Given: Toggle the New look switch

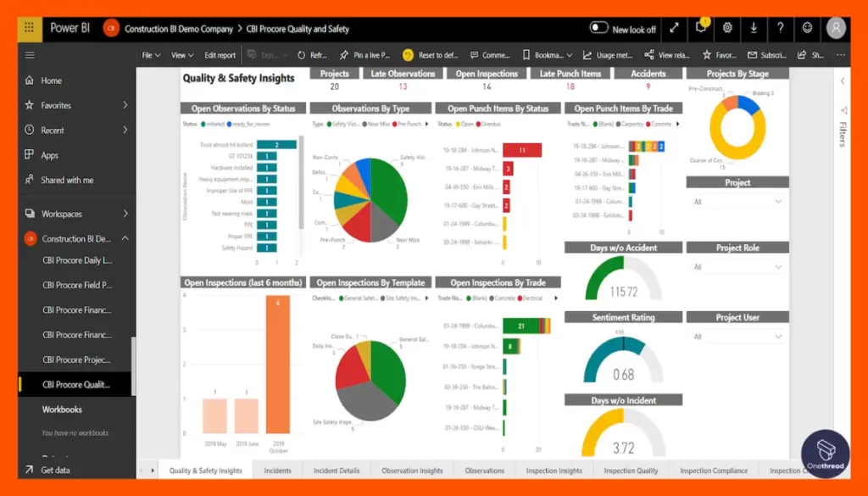Looking at the screenshot, I should (598, 28).
